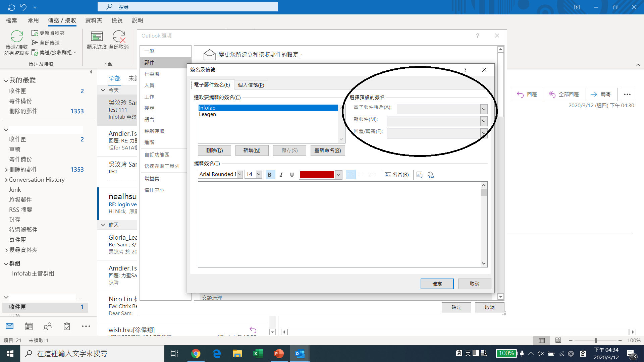The image size is (644, 362).
Task: Open the calendar view icon
Action: coord(29,326)
